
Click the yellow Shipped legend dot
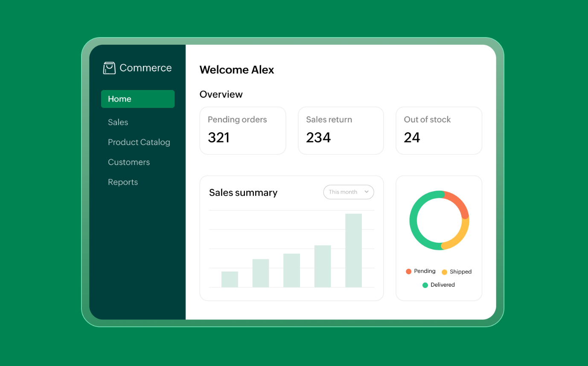click(444, 272)
